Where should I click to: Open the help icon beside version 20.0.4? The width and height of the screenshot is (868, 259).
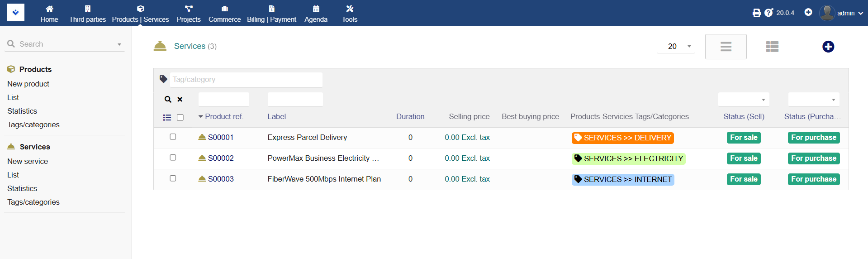tap(768, 13)
